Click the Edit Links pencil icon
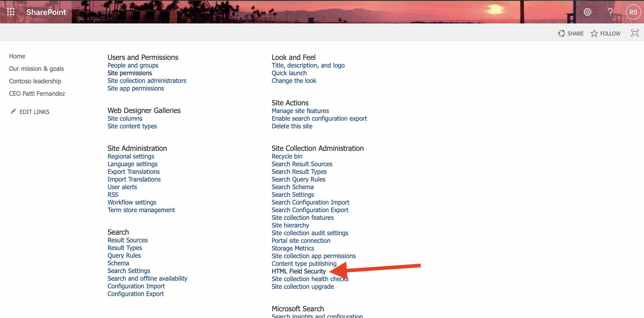The image size is (644, 318). [13, 112]
